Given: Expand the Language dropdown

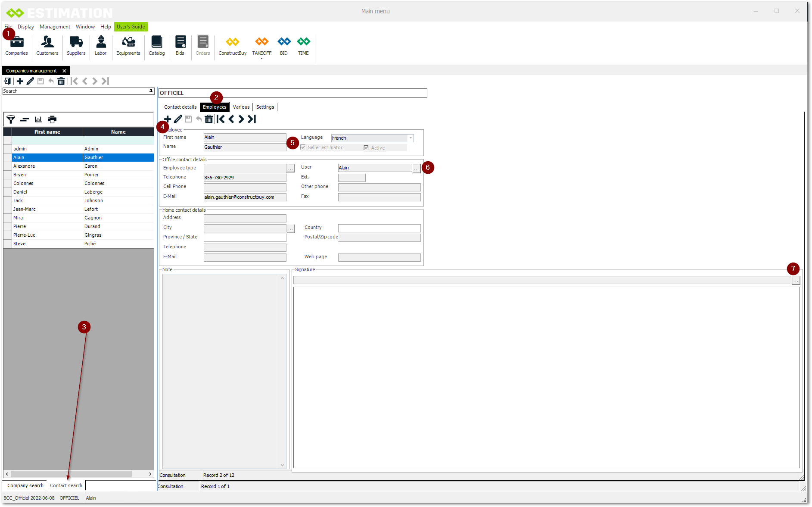Looking at the screenshot, I should (x=411, y=138).
